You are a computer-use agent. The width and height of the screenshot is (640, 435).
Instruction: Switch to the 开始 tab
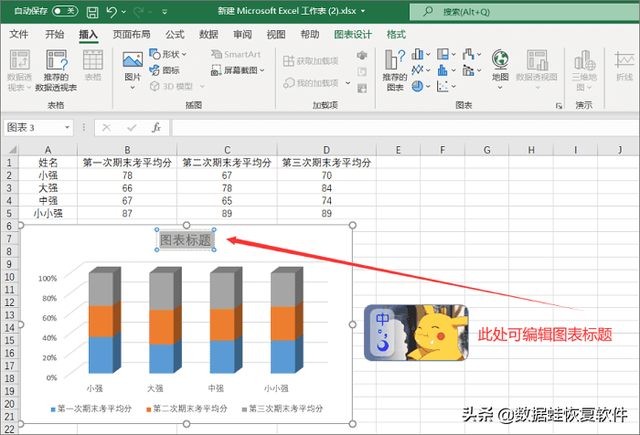point(54,35)
